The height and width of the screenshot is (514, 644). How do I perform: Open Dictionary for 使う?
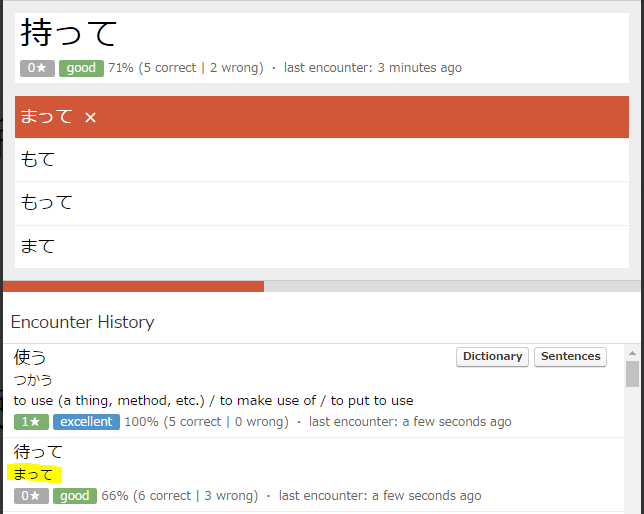click(492, 357)
